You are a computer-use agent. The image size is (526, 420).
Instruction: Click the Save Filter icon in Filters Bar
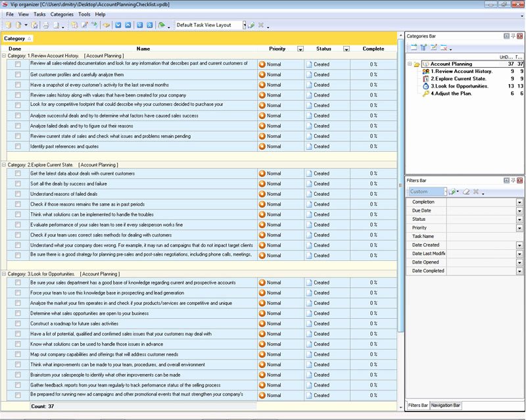pos(453,191)
